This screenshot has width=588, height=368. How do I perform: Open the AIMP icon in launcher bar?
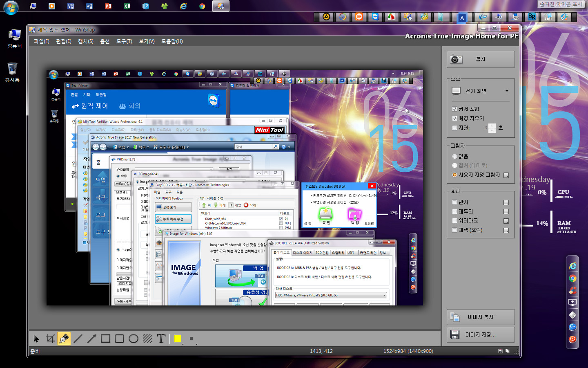(326, 17)
